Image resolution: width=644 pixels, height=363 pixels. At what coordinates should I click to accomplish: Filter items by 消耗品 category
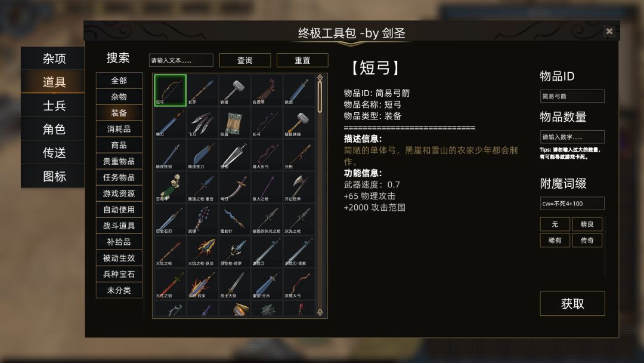coord(119,129)
